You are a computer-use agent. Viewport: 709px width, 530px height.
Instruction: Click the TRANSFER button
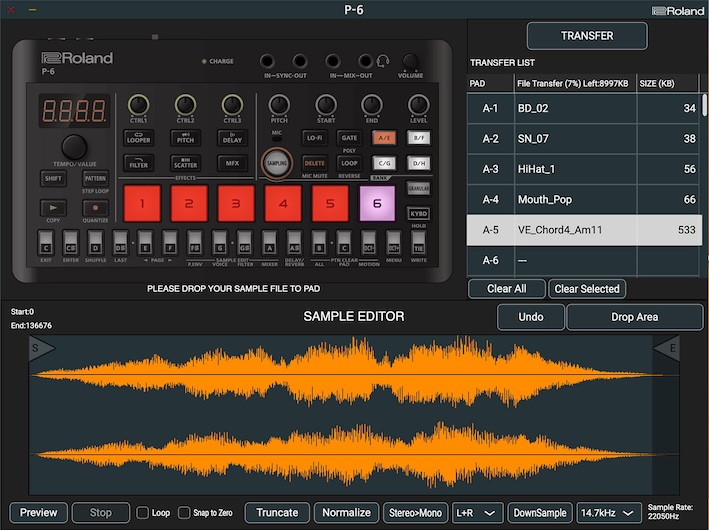point(587,36)
